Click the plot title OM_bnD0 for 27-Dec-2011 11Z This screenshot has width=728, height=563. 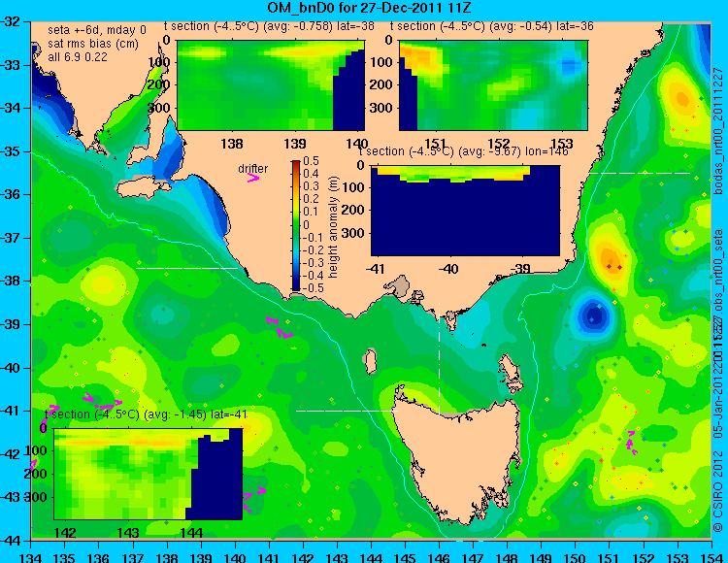370,7
